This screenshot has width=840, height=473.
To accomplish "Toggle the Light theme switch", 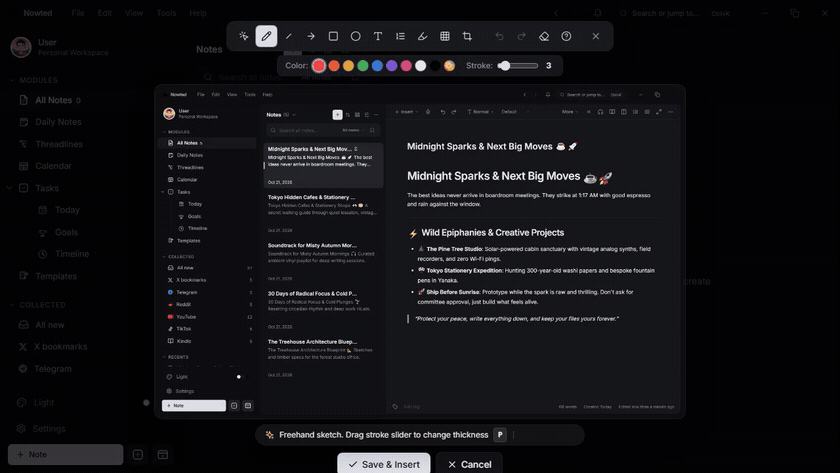I will coord(146,402).
